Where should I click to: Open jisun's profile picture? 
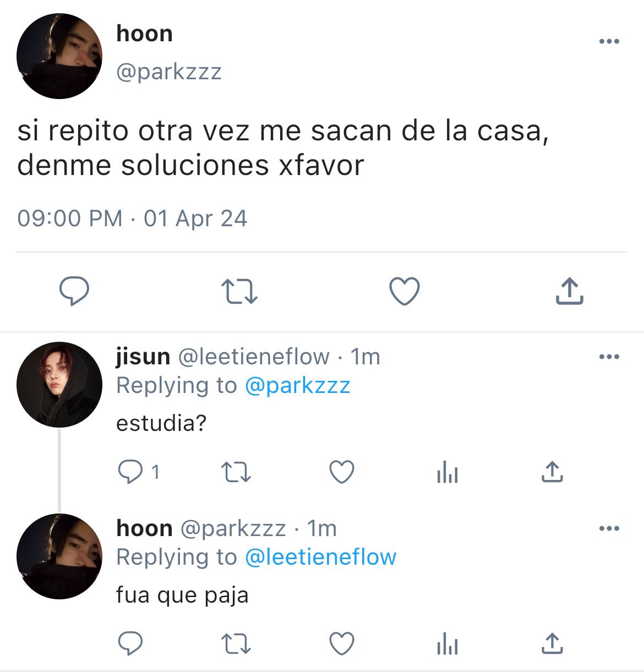point(59,385)
